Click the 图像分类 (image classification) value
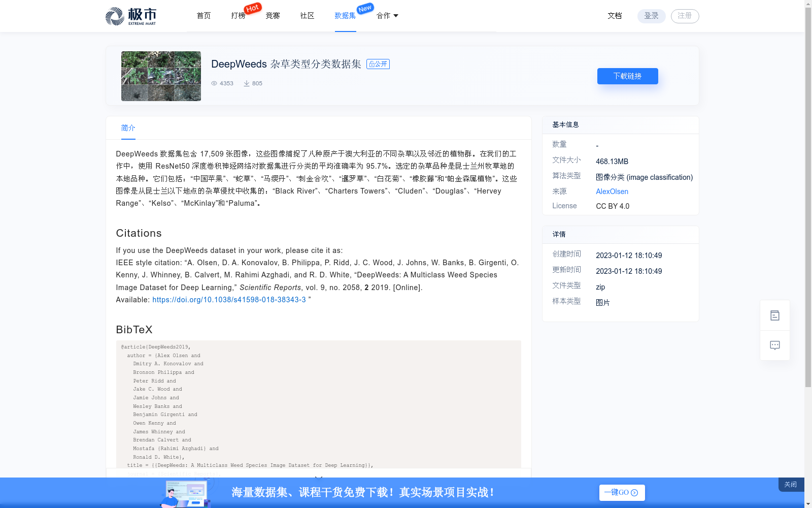 644,177
